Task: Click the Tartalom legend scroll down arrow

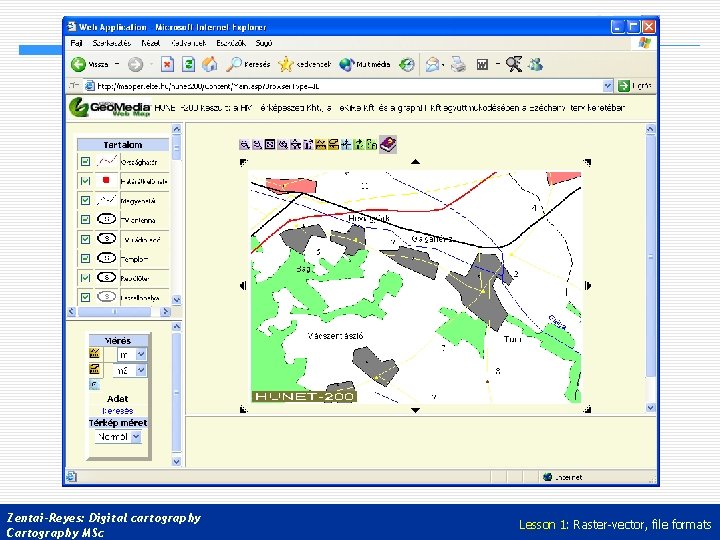Action: point(177,299)
